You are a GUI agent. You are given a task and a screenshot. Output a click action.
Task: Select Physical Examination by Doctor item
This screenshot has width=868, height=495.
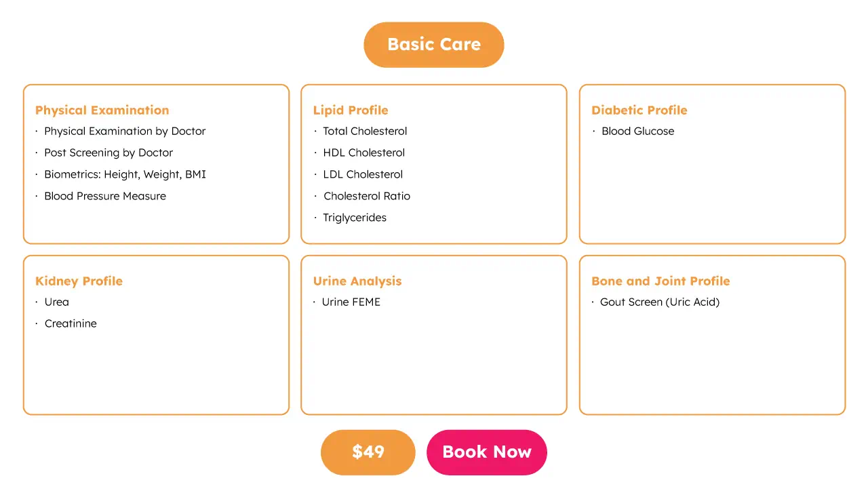point(125,132)
